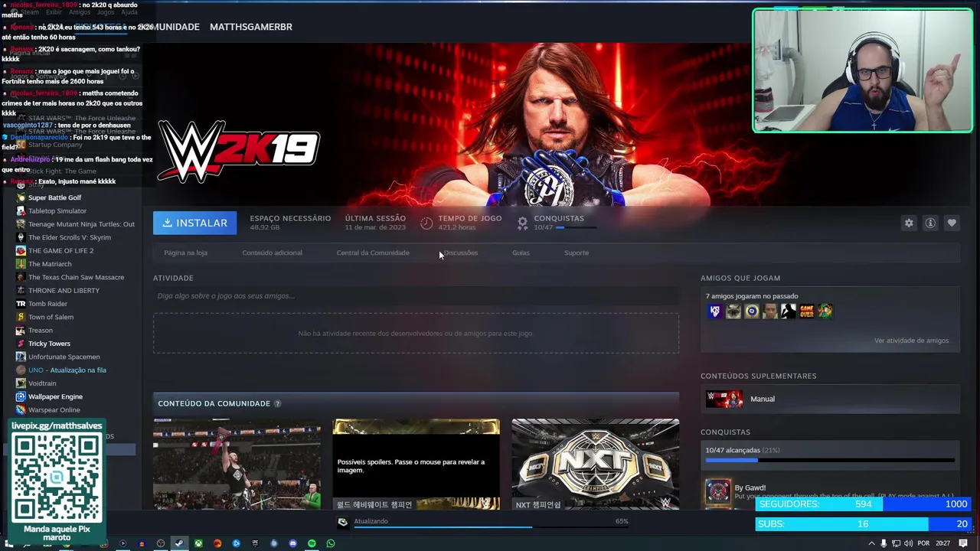Open EA app from the taskbar
The height and width of the screenshot is (551, 980).
tap(217, 543)
